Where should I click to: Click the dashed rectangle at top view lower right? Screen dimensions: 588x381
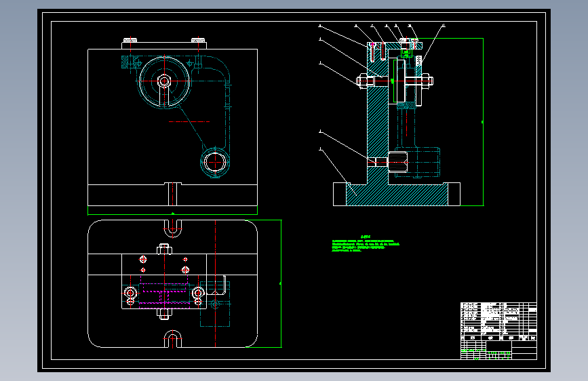point(215,304)
